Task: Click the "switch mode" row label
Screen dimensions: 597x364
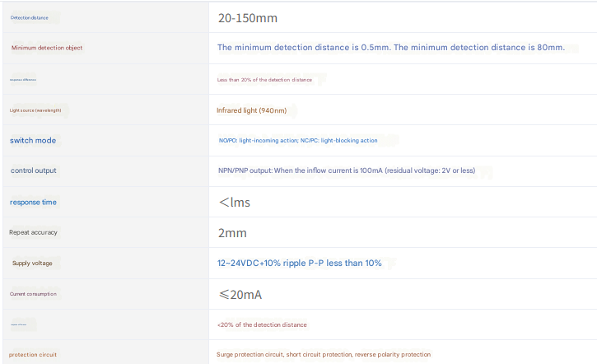Action: (x=33, y=141)
